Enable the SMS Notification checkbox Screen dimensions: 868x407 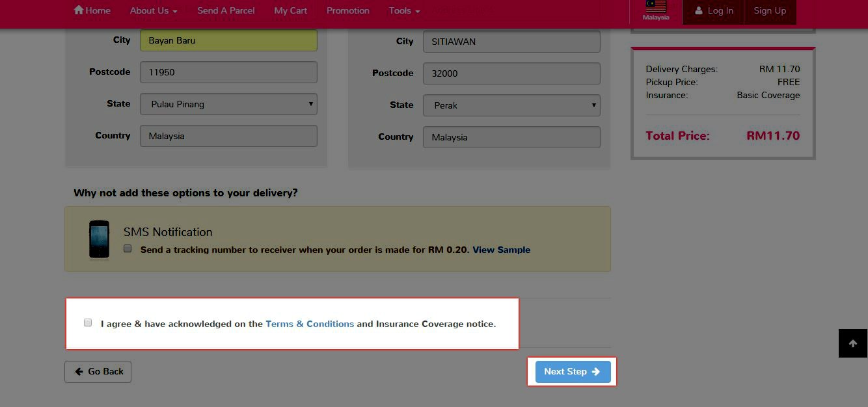pos(128,249)
